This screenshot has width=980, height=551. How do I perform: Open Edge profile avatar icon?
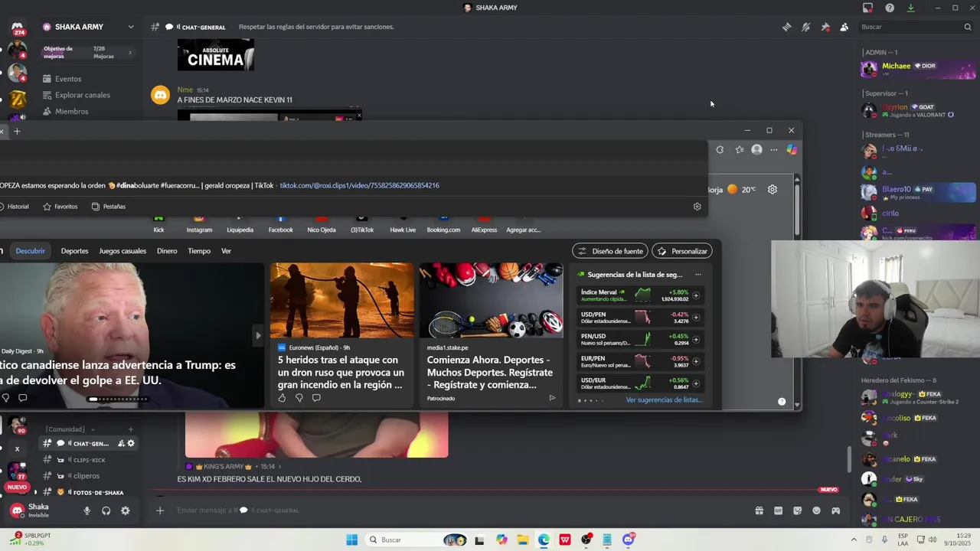click(756, 150)
